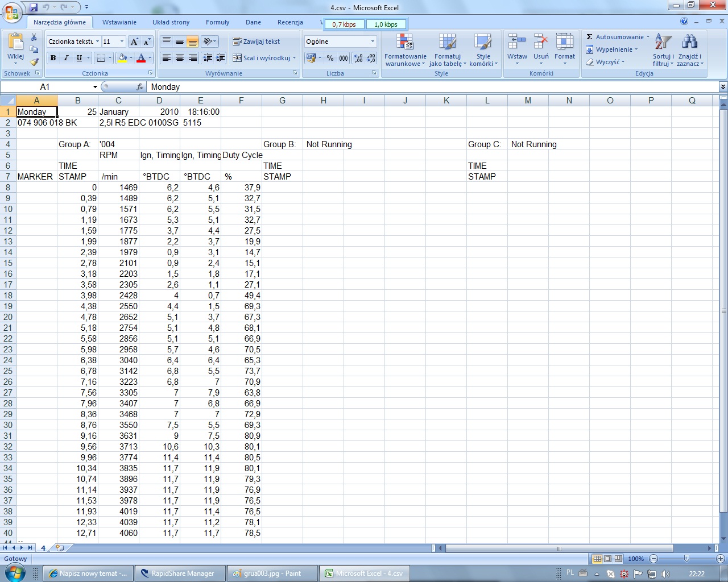Open the Formuły ribbon tab

pos(218,22)
